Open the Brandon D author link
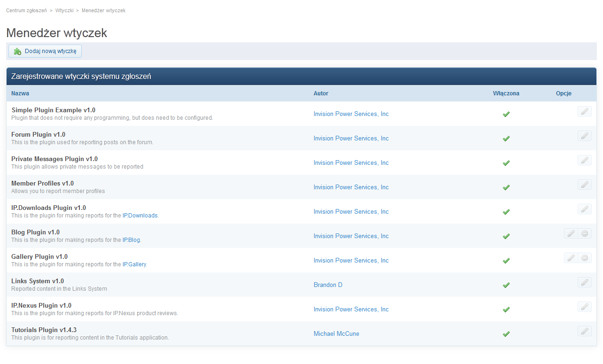 (x=328, y=285)
